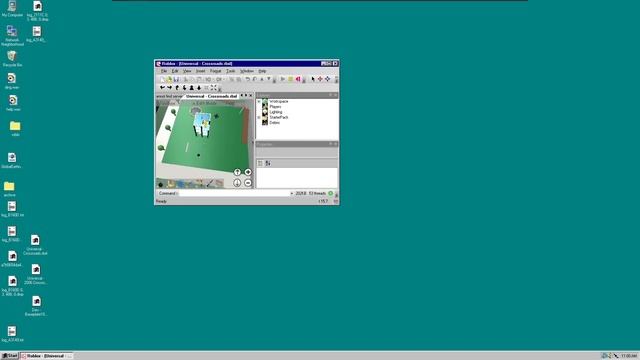Viewport: 640px width, 360px height.
Task: Click the Roblox taskbar button
Action: coord(46,356)
